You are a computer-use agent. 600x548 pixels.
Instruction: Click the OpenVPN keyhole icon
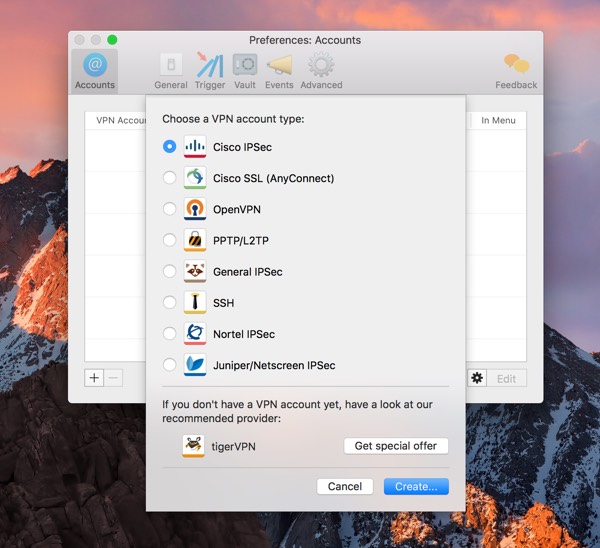point(195,209)
